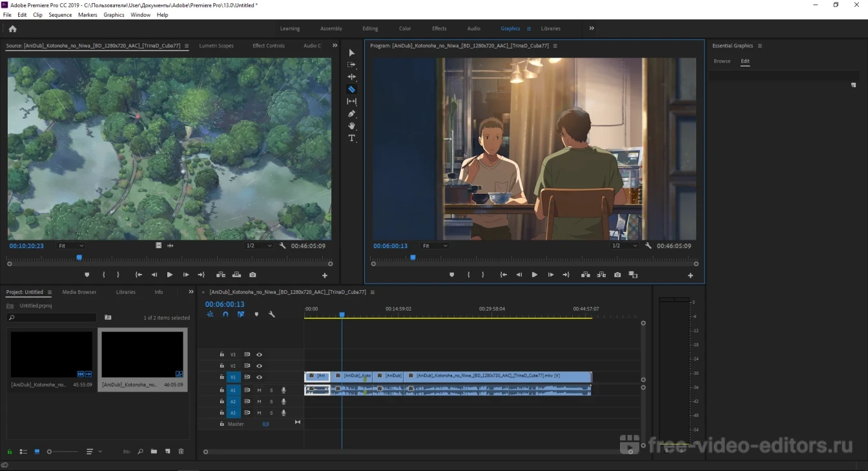Toggle project writable green lock
This screenshot has height=471, width=868.
[10, 452]
